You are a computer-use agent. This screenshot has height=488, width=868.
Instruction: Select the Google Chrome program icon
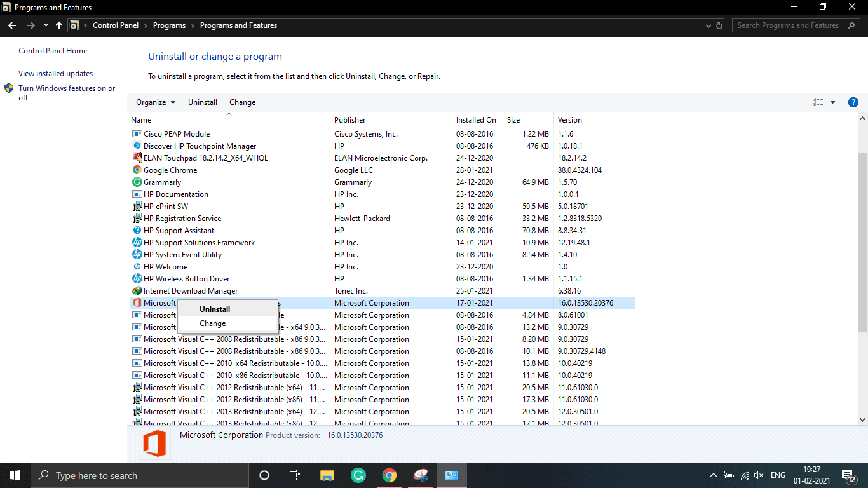(137, 170)
